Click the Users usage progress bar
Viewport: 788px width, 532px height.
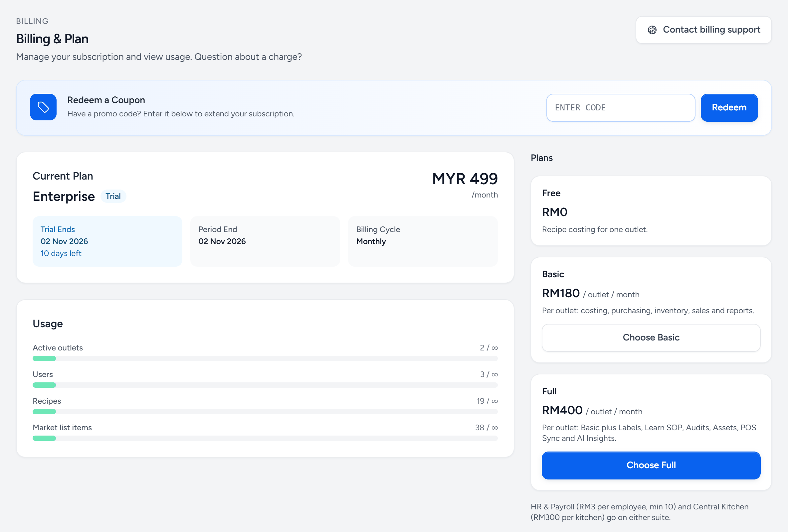coord(265,385)
